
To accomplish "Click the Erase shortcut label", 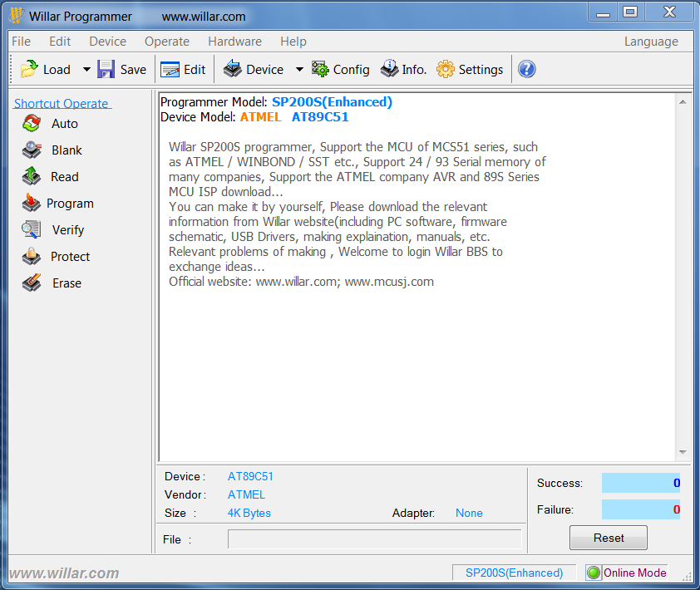I will click(67, 283).
